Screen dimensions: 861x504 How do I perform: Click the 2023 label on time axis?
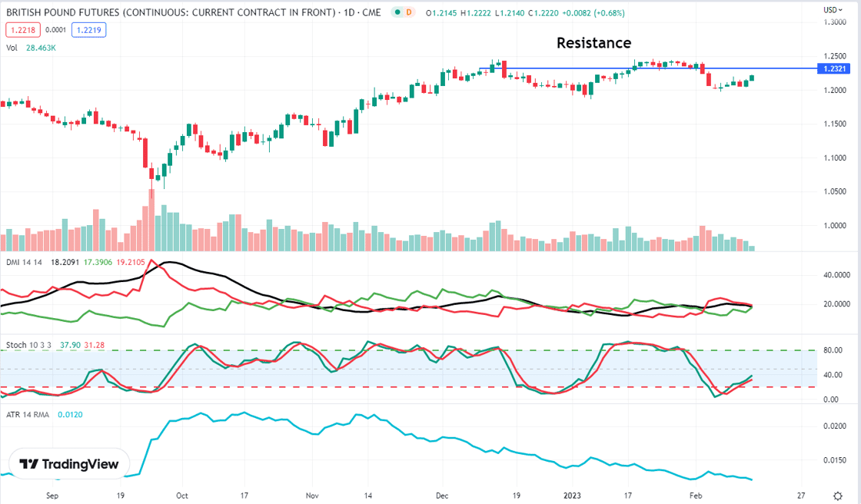[572, 496]
